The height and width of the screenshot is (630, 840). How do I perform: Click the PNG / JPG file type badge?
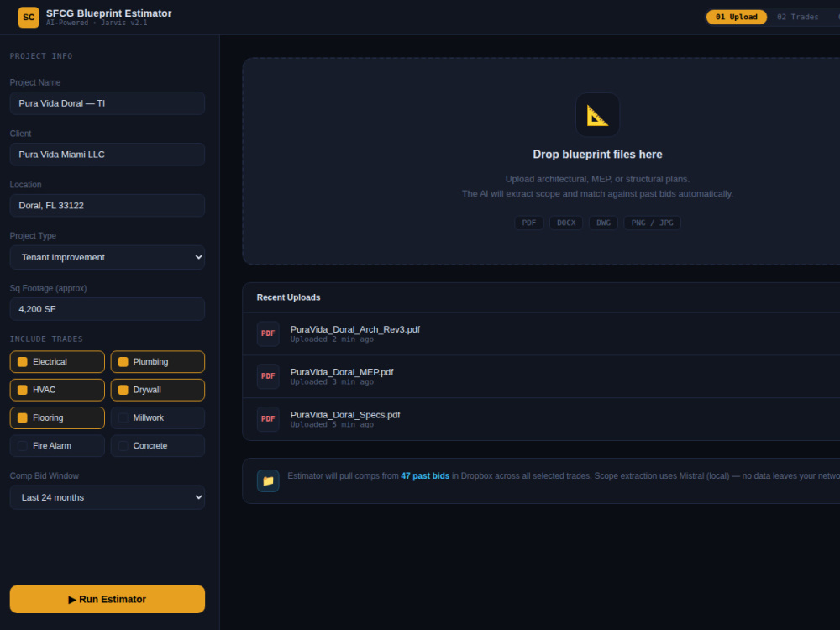click(652, 223)
